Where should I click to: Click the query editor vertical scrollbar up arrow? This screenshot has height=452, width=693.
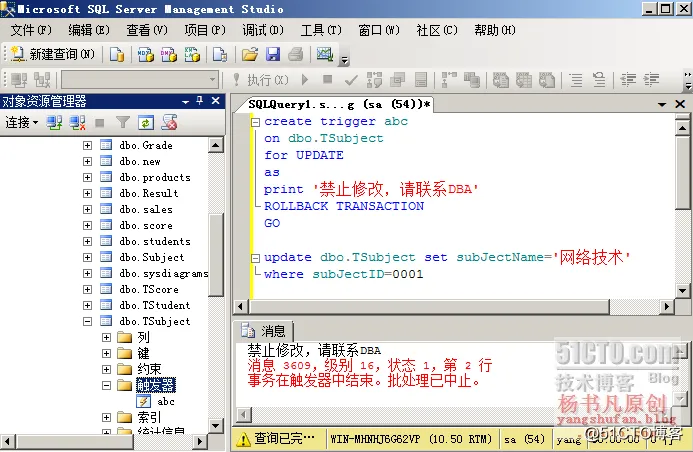[x=682, y=128]
